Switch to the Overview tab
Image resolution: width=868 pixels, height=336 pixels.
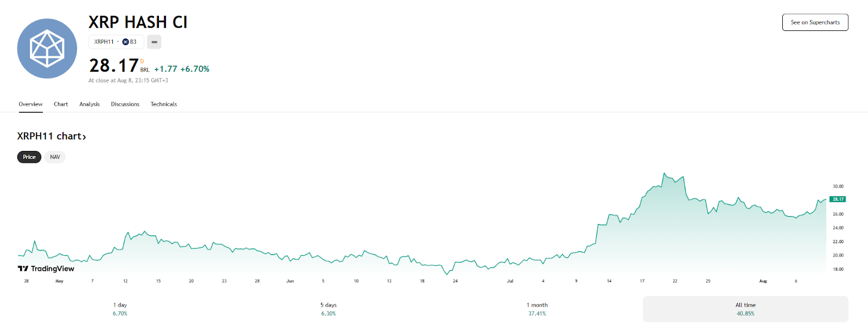click(30, 104)
